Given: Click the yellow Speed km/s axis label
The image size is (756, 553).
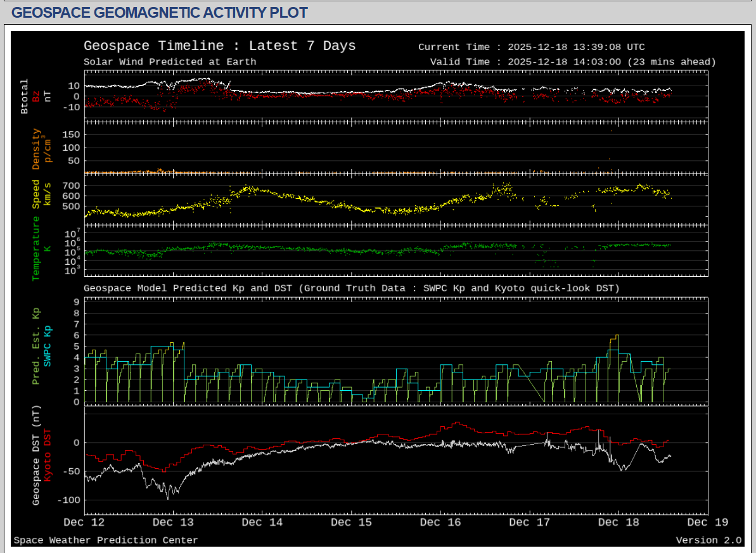Looking at the screenshot, I should click(x=36, y=195).
